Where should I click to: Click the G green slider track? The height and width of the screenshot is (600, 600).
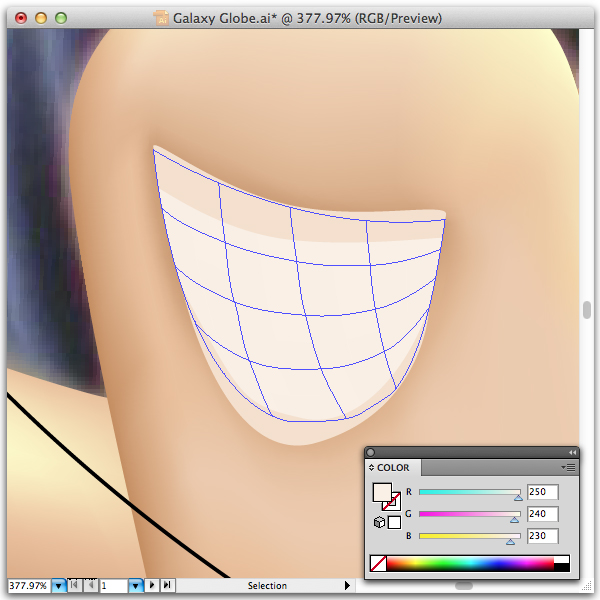tap(470, 514)
